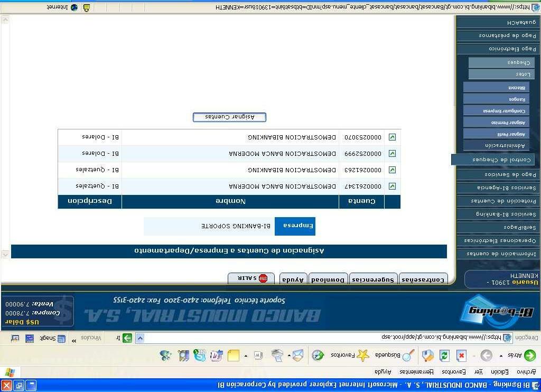Click the IE page icon in the title bar
The height and width of the screenshot is (392, 541).
pyautogui.click(x=536, y=385)
